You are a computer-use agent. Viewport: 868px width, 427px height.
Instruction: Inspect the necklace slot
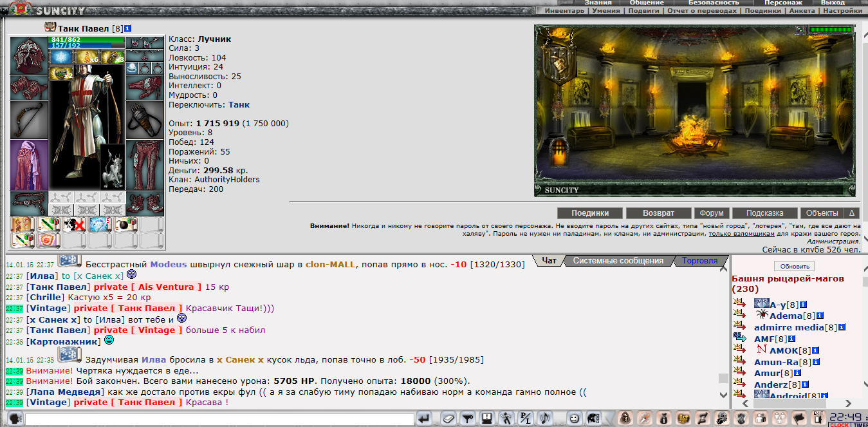(145, 55)
